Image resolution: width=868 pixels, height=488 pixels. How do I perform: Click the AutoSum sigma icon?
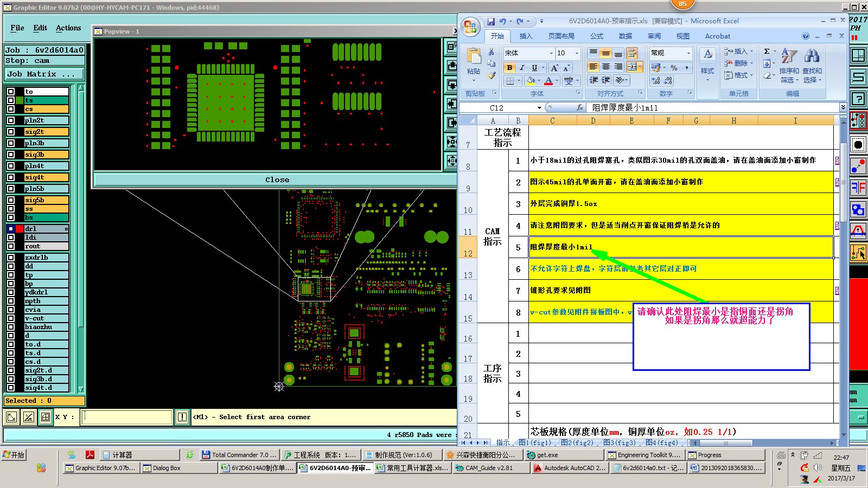coord(767,52)
